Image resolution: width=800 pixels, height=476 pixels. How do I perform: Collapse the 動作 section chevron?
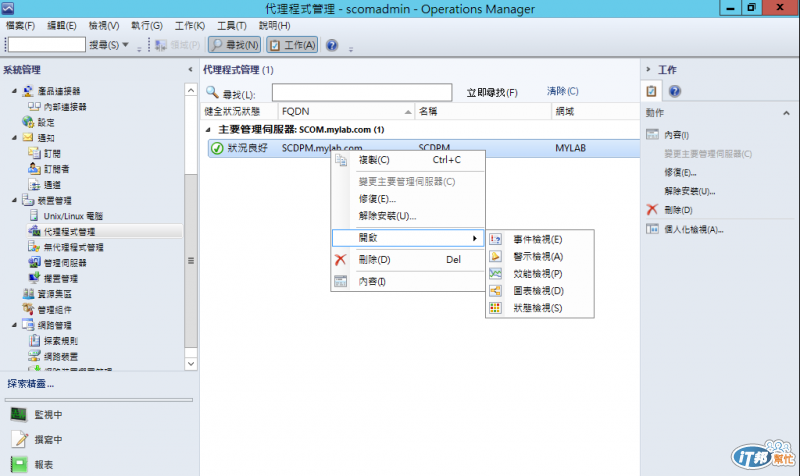tap(786, 113)
